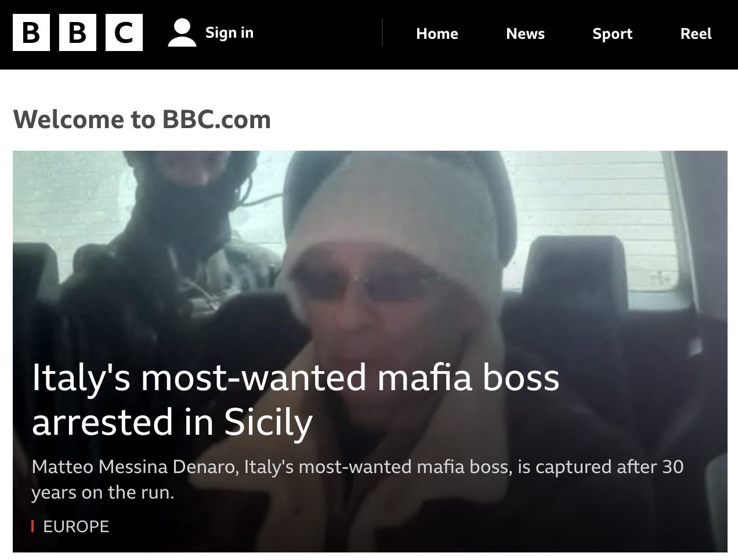Open the Reel navigation item
The image size is (738, 560).
click(x=696, y=34)
